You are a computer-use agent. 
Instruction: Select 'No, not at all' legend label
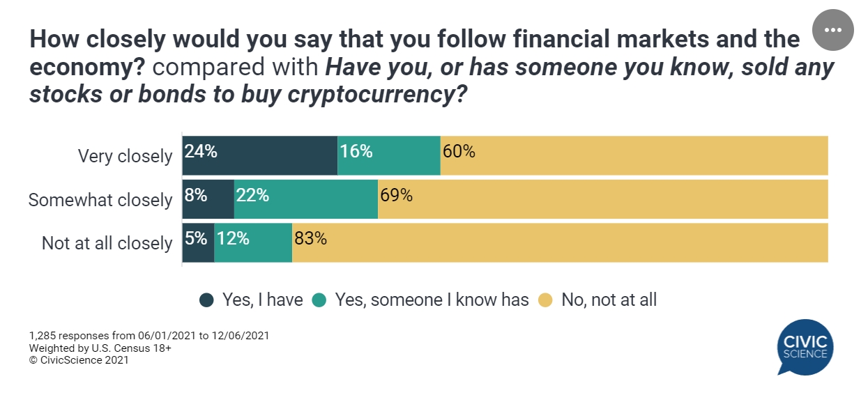click(609, 300)
